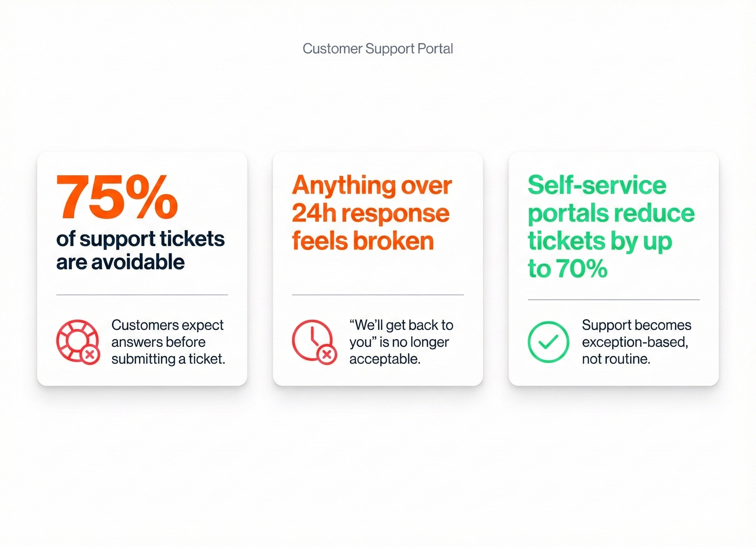Select the large orange 75% figure

[117, 197]
